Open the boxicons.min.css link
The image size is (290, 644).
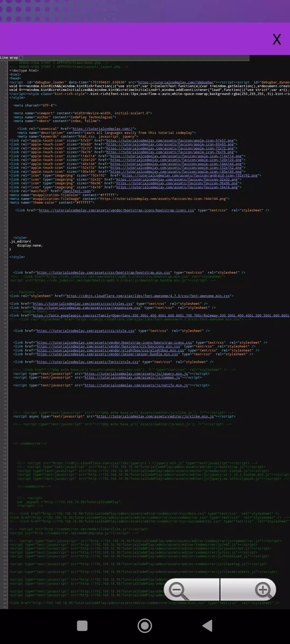(108, 346)
